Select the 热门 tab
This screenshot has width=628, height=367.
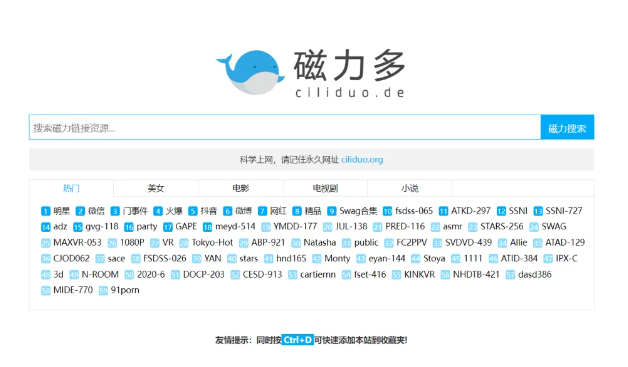click(71, 188)
